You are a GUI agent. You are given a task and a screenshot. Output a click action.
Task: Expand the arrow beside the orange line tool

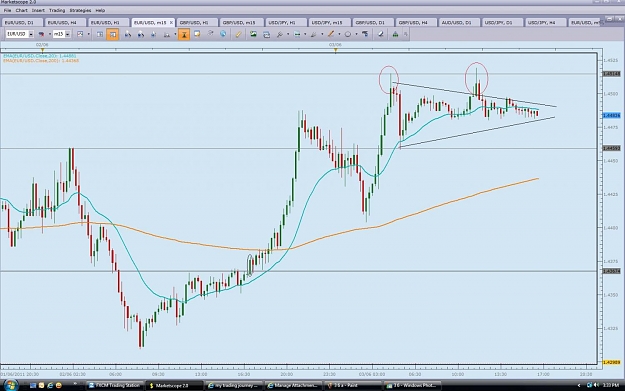339,34
